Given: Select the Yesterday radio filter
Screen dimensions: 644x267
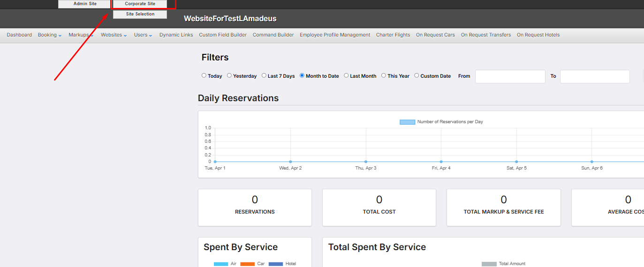Looking at the screenshot, I should coord(229,75).
